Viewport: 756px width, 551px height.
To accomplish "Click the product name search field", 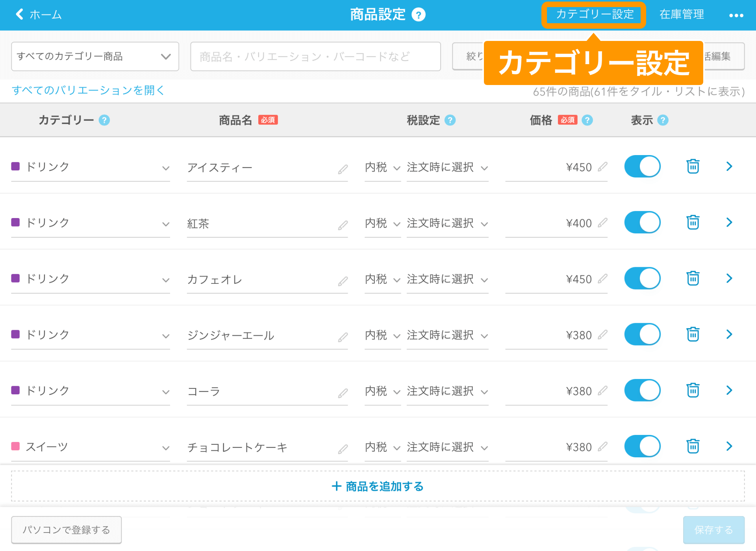I will pyautogui.click(x=315, y=56).
